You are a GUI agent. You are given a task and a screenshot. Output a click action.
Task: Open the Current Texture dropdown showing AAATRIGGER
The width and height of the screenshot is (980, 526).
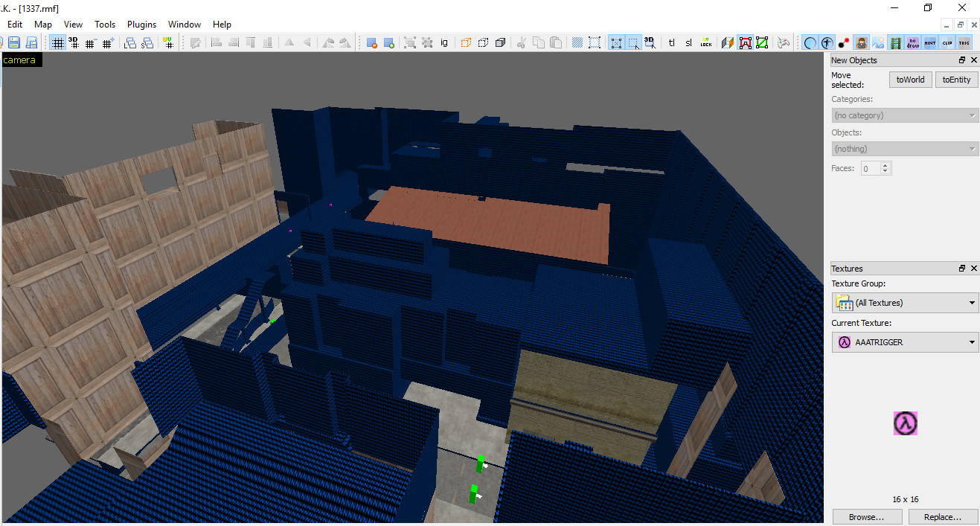click(x=905, y=341)
